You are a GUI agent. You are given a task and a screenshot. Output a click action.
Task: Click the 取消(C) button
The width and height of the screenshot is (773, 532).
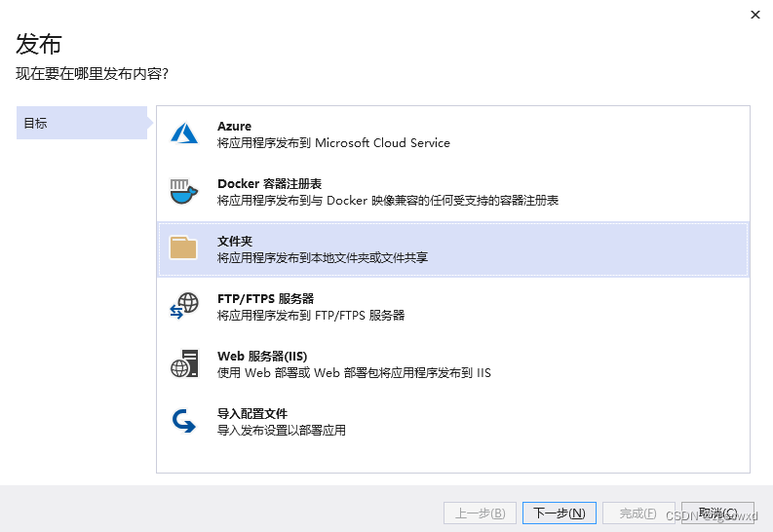coord(717,513)
